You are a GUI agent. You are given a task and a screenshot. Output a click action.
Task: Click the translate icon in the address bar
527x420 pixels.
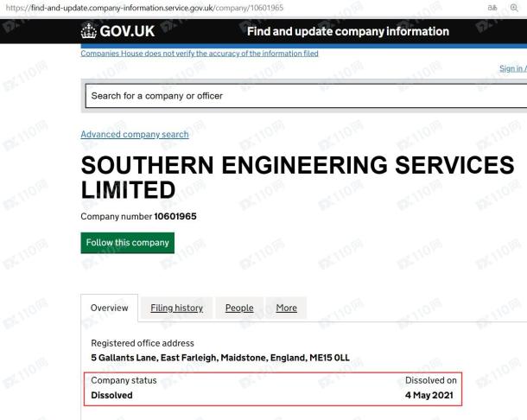(492, 8)
